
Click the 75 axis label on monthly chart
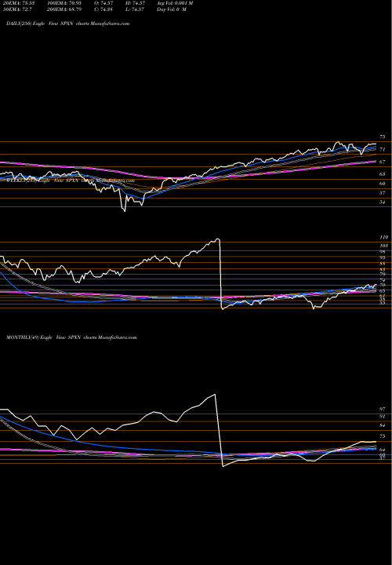click(x=383, y=436)
